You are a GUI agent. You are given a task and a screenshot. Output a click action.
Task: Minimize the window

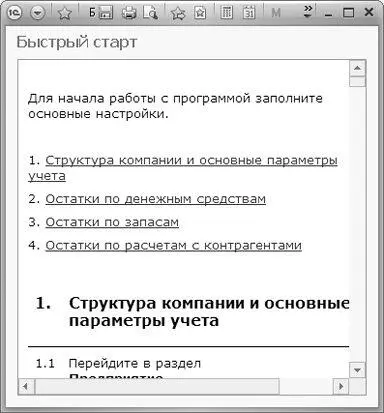coord(328,14)
